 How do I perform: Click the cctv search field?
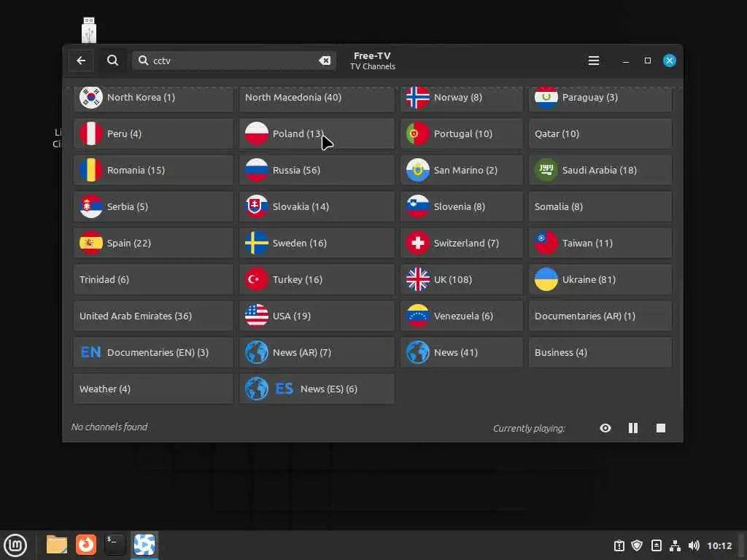(x=234, y=61)
